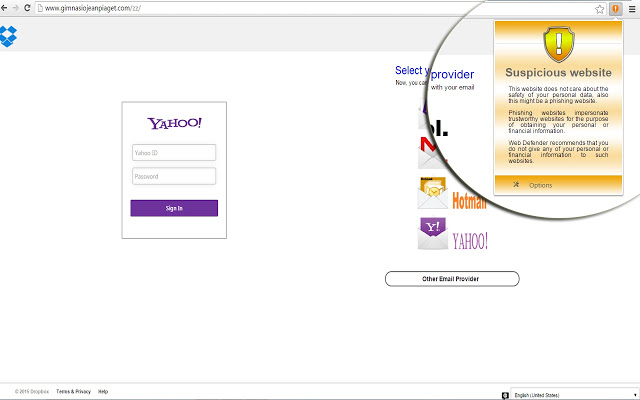Click the Options wrench icon
This screenshot has width=640, height=400.
pos(516,185)
